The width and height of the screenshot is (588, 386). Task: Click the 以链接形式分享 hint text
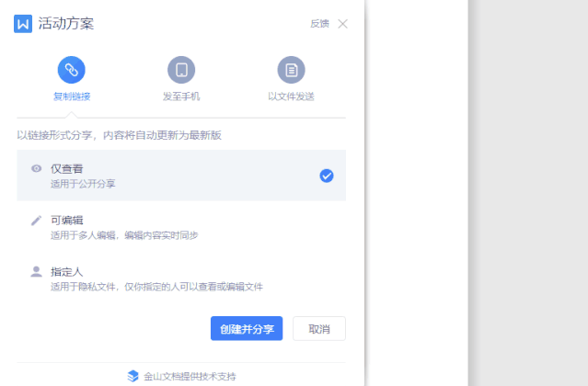point(120,135)
